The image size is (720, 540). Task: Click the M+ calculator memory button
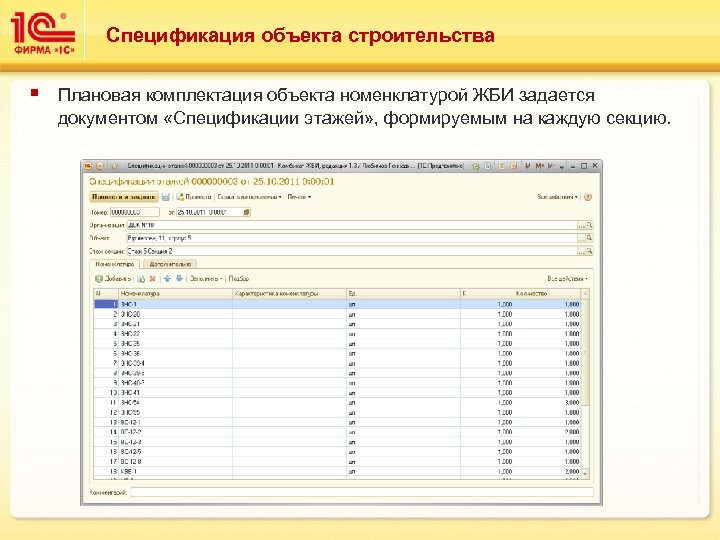(540, 166)
